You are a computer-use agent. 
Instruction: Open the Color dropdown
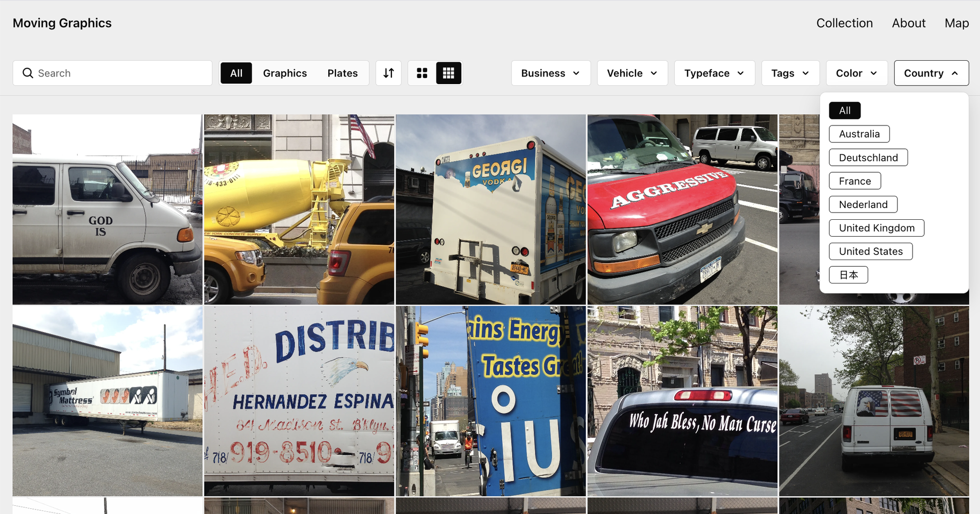(857, 73)
